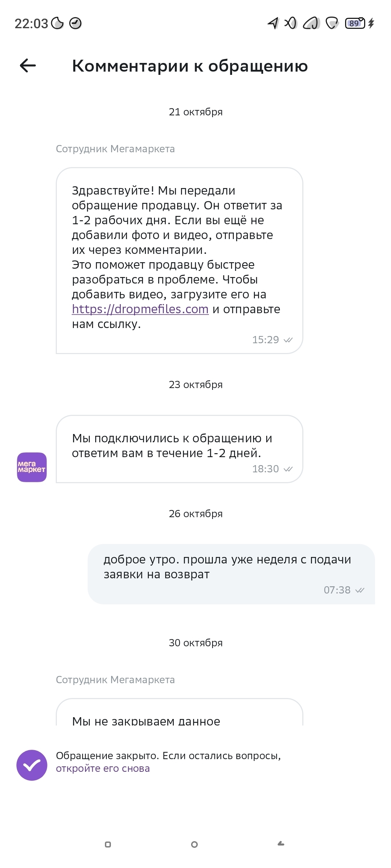This screenshot has width=391, height=868.
Task: Tap the battery indicator in status bar
Action: [x=355, y=24]
